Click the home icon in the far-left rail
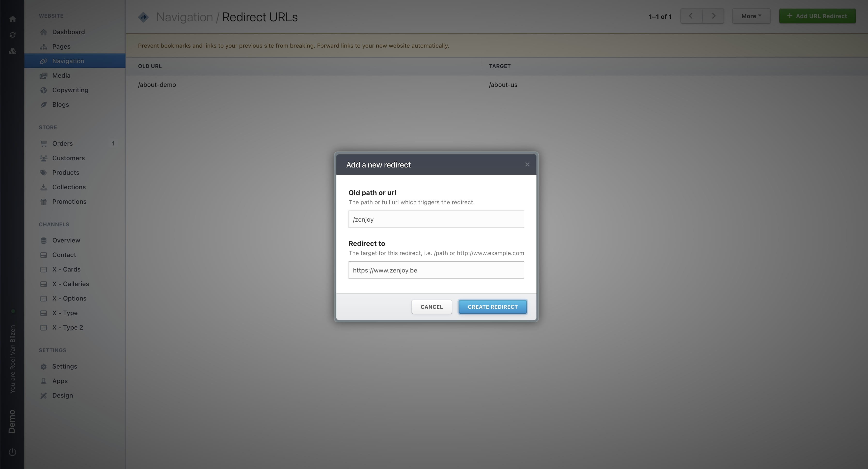 [12, 19]
